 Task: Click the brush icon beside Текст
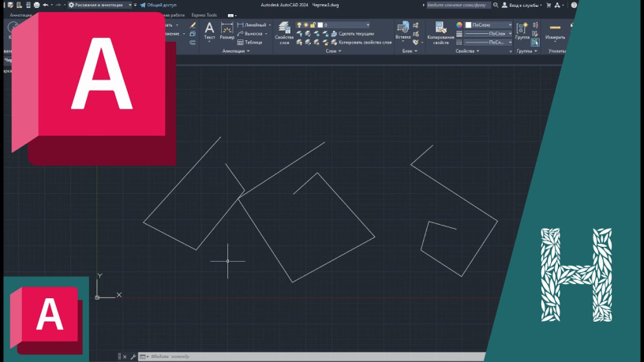point(193,25)
